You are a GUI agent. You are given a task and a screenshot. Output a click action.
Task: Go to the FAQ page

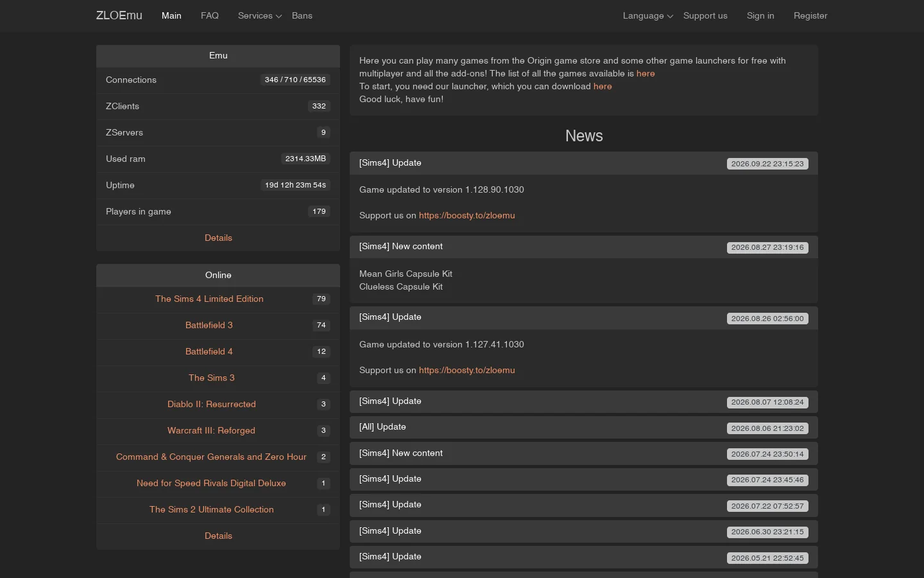210,15
